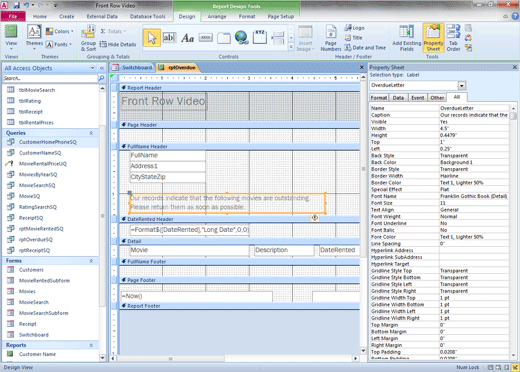Close the Property Sheet pane
This screenshot has height=372, width=520.
tap(515, 67)
